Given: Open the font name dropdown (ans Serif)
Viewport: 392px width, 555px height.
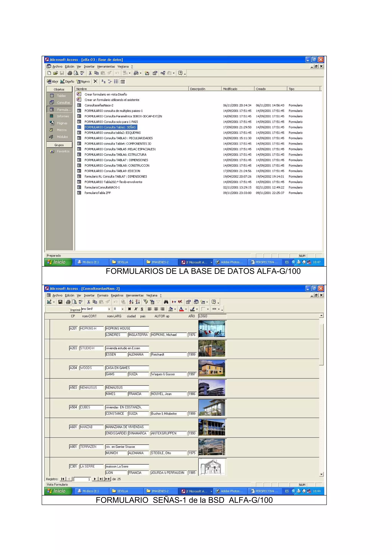Looking at the screenshot, I should [x=109, y=309].
